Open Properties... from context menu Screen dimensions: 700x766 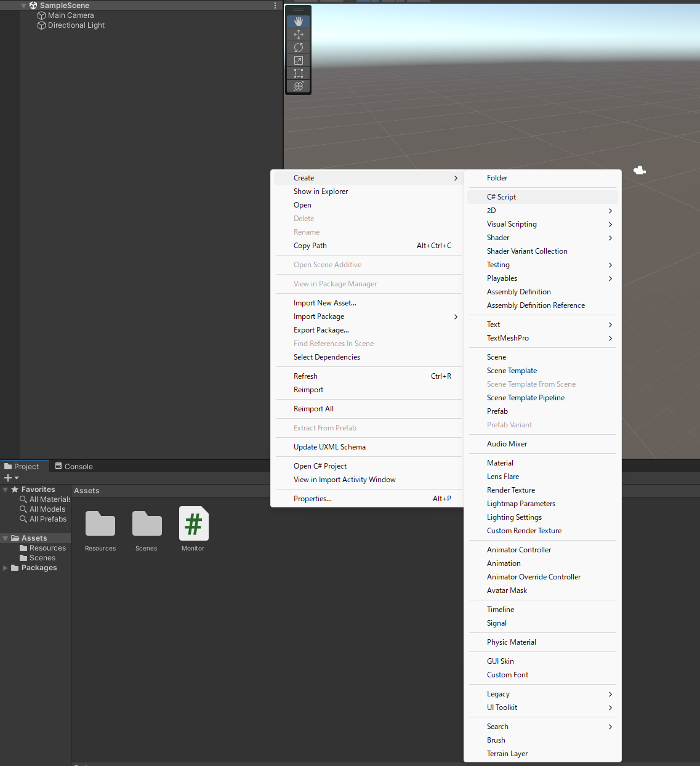click(x=368, y=499)
